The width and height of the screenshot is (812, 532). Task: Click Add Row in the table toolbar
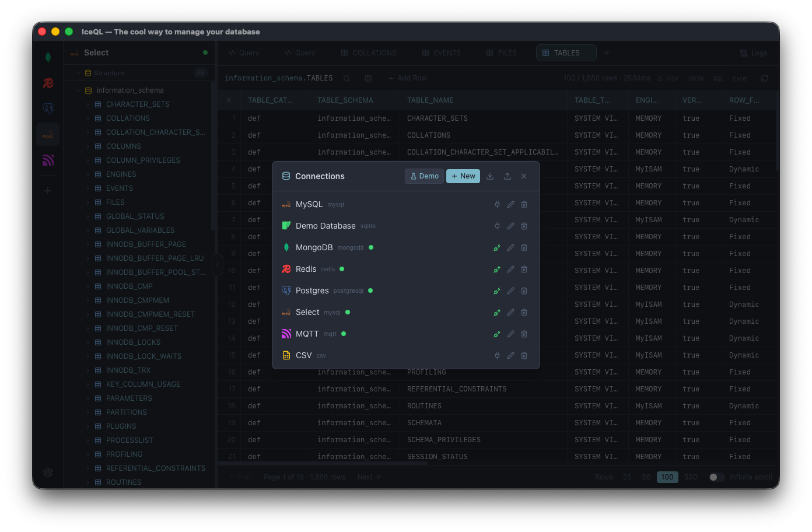[x=407, y=78]
